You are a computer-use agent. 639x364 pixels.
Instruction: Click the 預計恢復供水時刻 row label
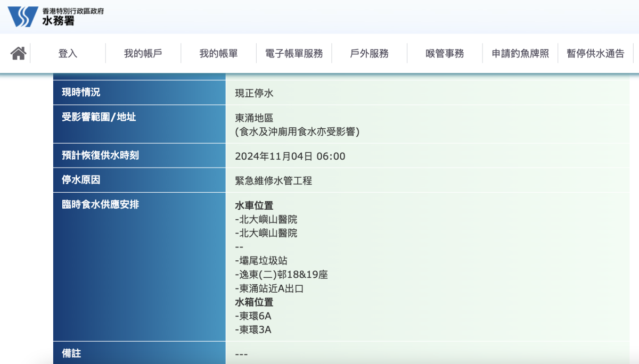[101, 155]
